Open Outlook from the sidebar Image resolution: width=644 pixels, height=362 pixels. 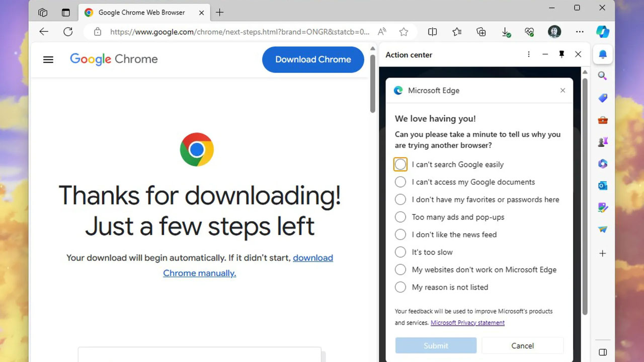click(602, 186)
